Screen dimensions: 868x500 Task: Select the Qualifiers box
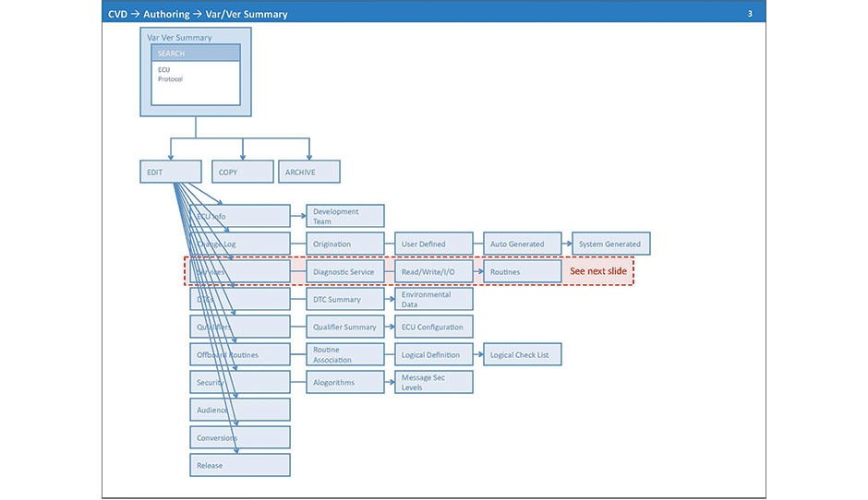click(x=240, y=327)
